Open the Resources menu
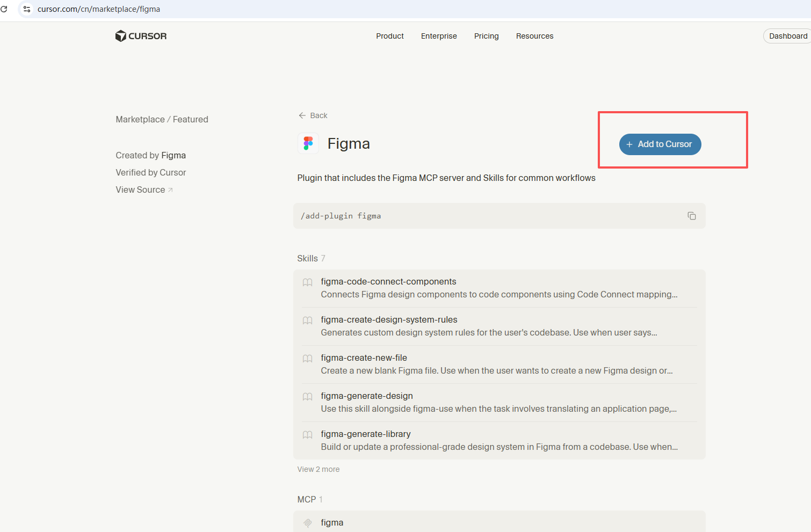This screenshot has width=811, height=532. (x=535, y=36)
